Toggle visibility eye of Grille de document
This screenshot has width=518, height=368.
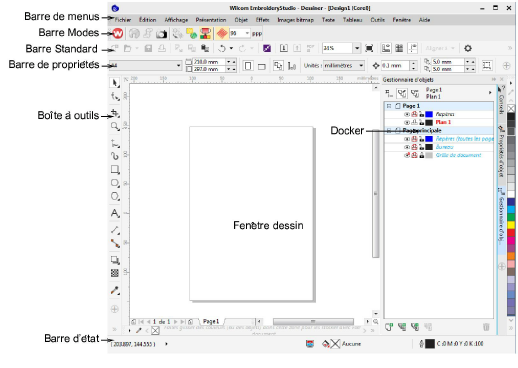pos(407,155)
